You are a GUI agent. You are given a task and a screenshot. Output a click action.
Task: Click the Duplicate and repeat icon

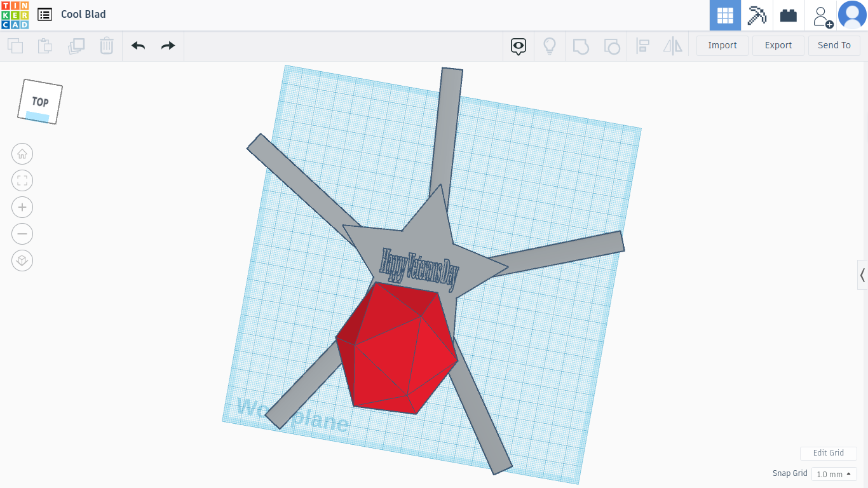tap(76, 46)
